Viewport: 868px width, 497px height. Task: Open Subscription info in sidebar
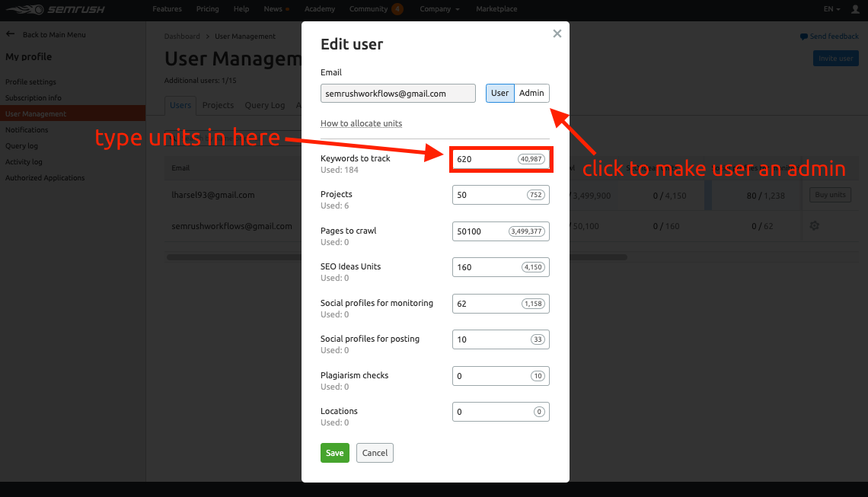[34, 98]
